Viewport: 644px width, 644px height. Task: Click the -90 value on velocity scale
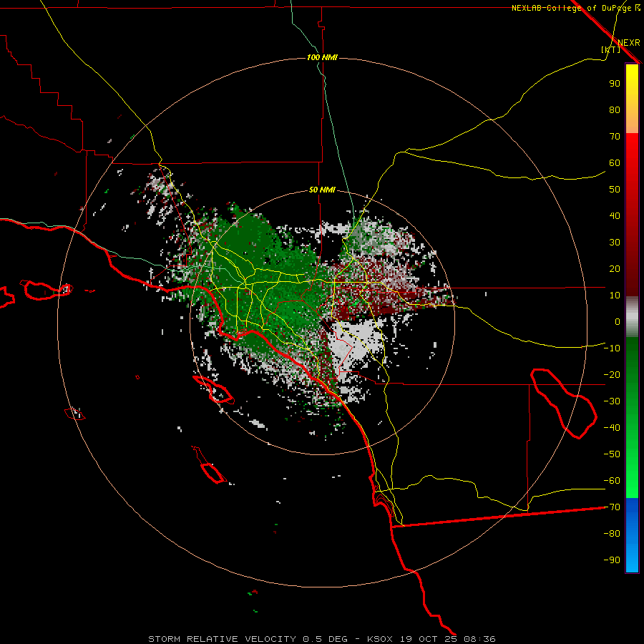pos(612,560)
